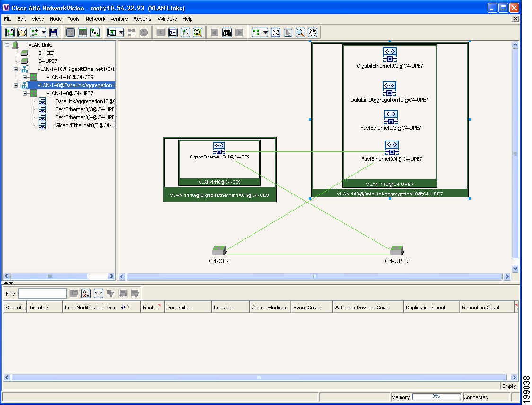Click the Last Modification Time column header
Screen dimensions: 532x405
pos(102,308)
